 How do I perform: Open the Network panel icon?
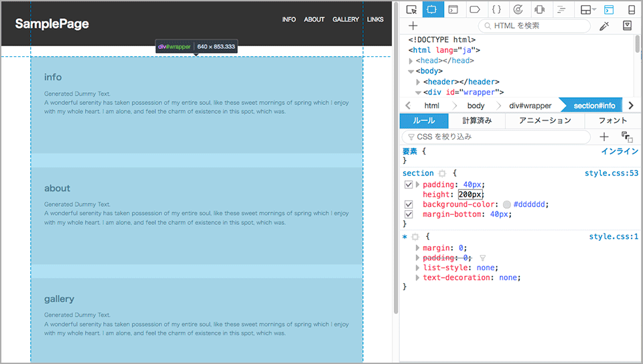pos(561,9)
